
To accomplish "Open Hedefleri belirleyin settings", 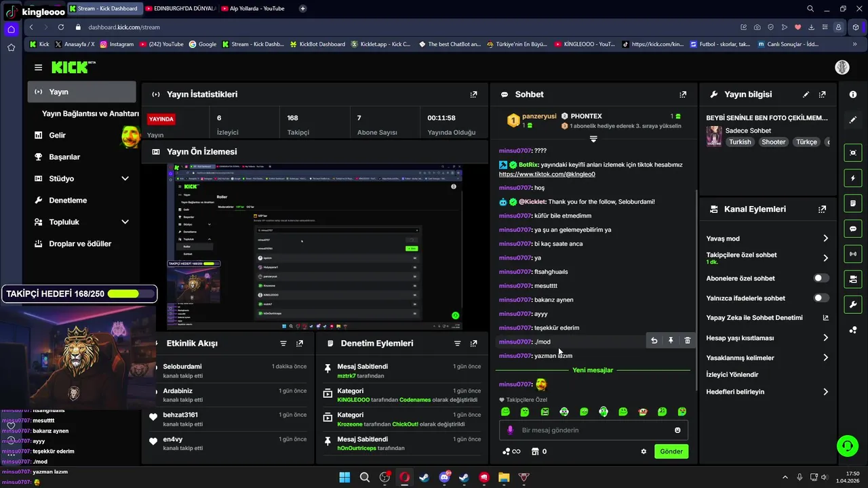I will click(x=768, y=392).
